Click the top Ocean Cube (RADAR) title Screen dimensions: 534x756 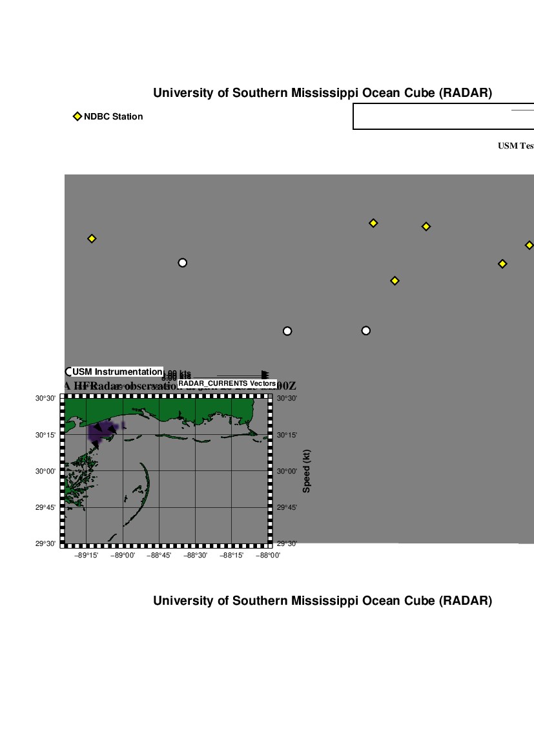322,93
